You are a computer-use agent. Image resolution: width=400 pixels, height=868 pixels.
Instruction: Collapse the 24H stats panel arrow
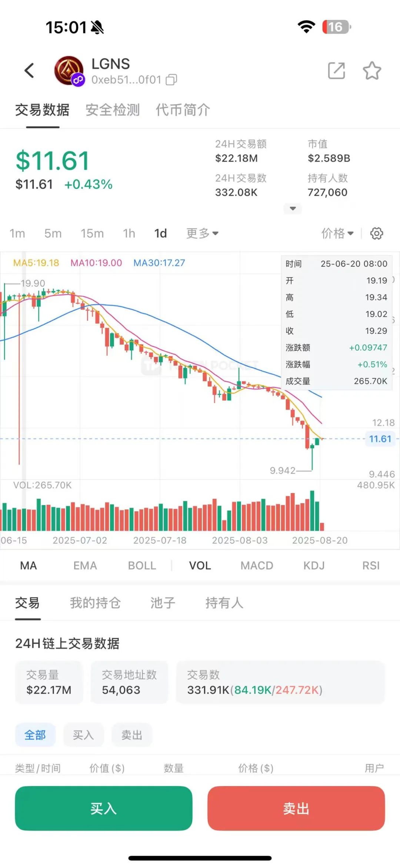coord(292,209)
